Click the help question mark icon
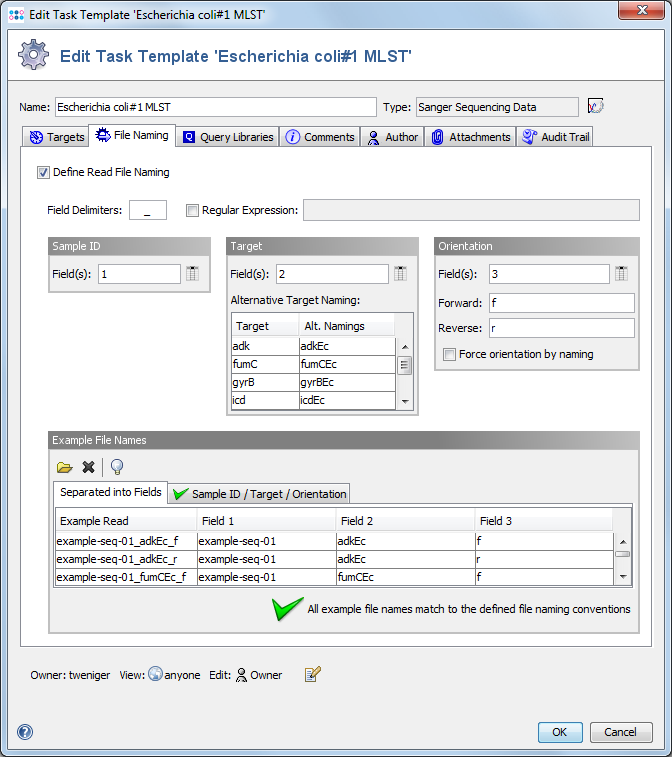672x757 pixels. pyautogui.click(x=25, y=732)
